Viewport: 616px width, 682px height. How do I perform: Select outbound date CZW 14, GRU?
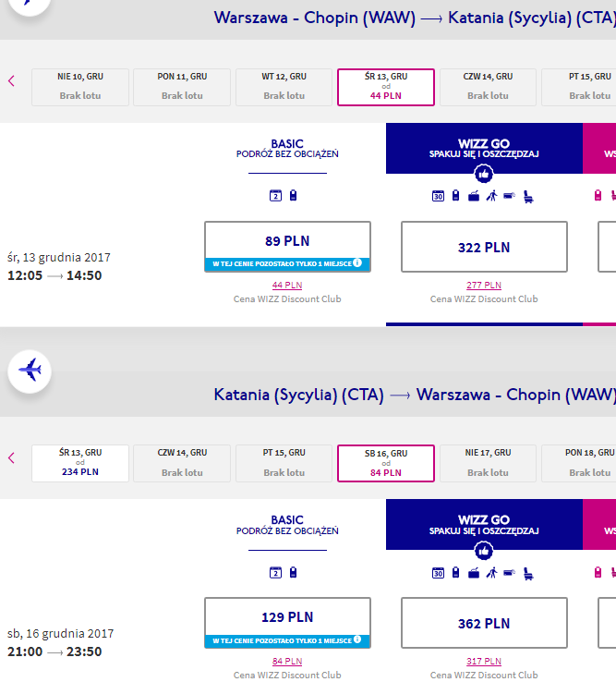tap(488, 87)
